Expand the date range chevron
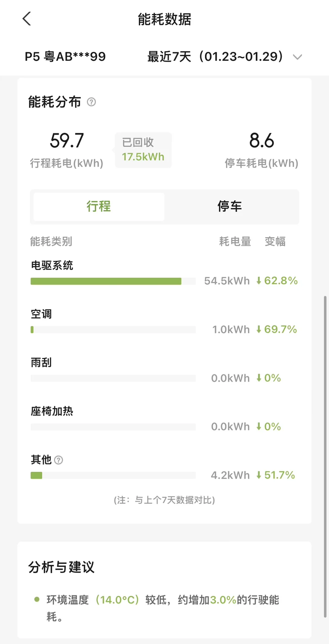The height and width of the screenshot is (644, 329). [298, 57]
